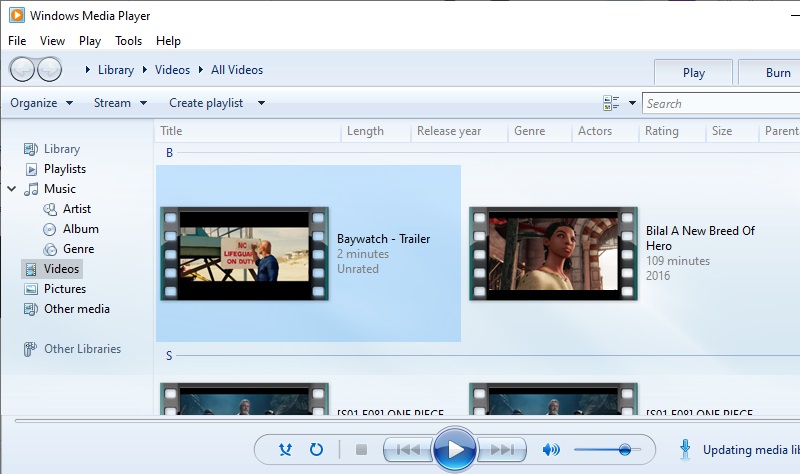Open the File menu

(x=17, y=41)
